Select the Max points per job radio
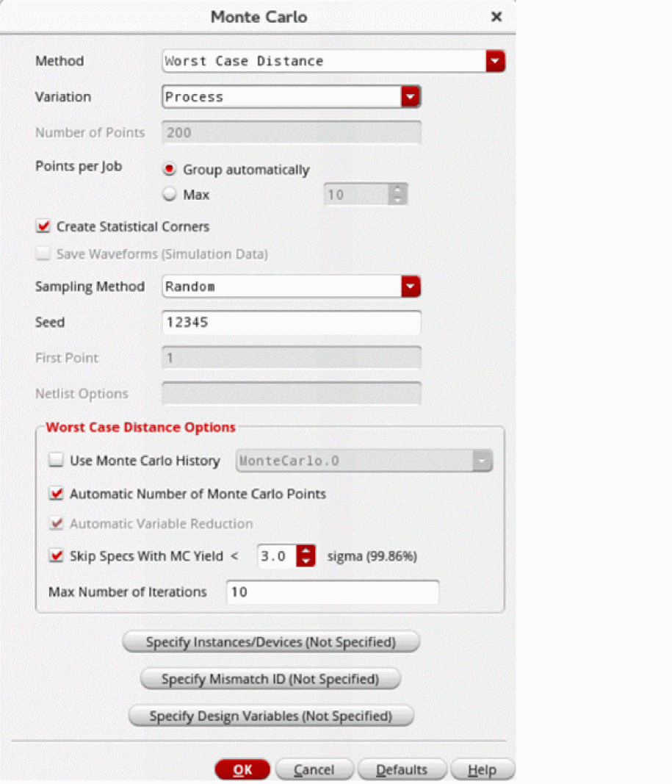Image resolution: width=672 pixels, height=784 pixels. click(170, 194)
